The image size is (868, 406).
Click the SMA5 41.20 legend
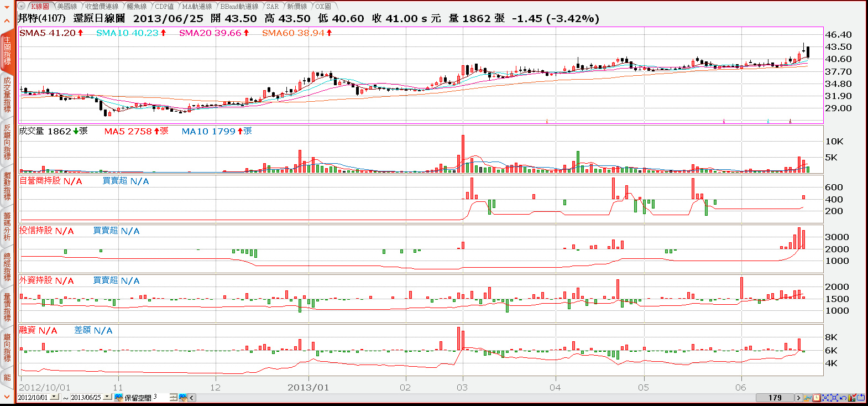[51, 33]
